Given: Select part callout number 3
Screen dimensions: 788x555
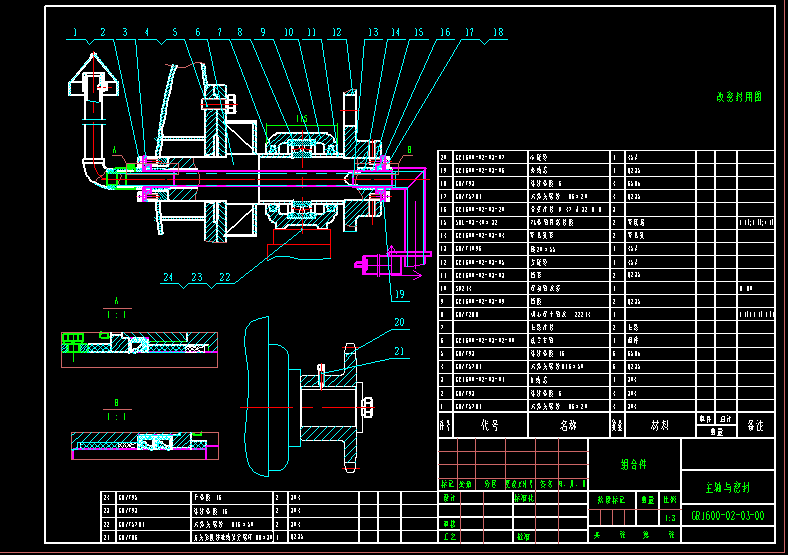Looking at the screenshot, I should pos(125,32).
